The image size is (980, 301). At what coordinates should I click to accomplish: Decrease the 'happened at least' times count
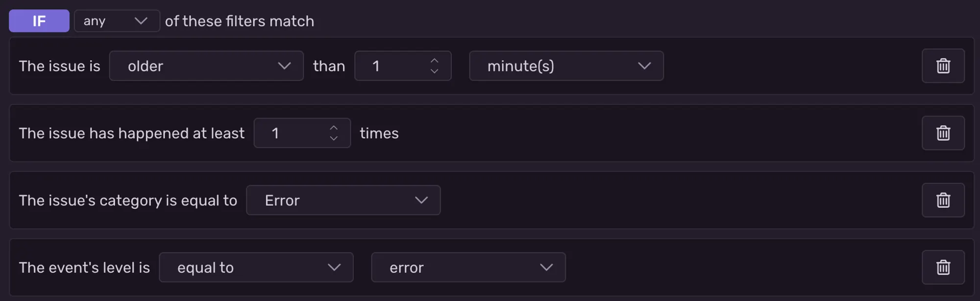point(334,139)
